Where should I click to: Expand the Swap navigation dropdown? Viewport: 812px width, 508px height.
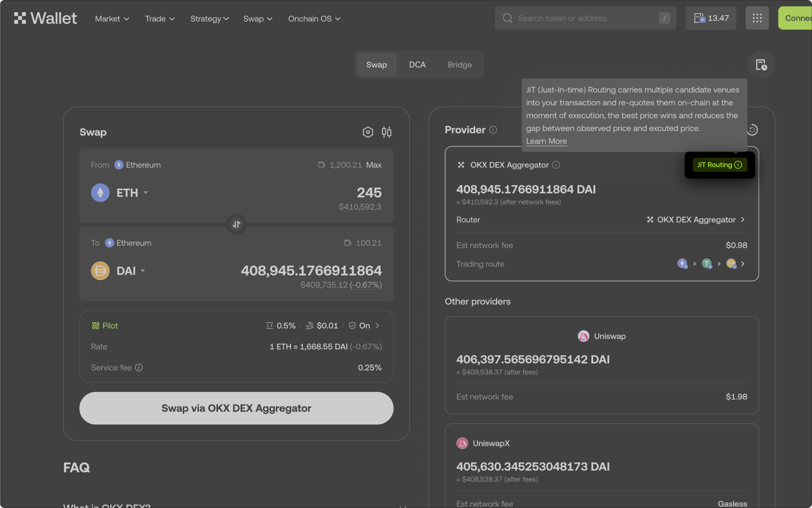click(258, 19)
